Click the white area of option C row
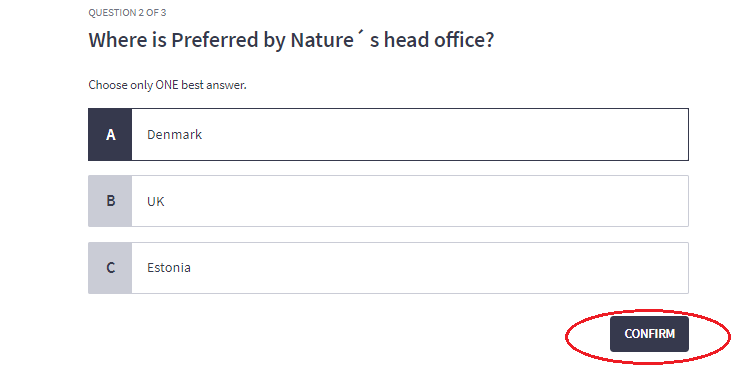 click(x=410, y=268)
